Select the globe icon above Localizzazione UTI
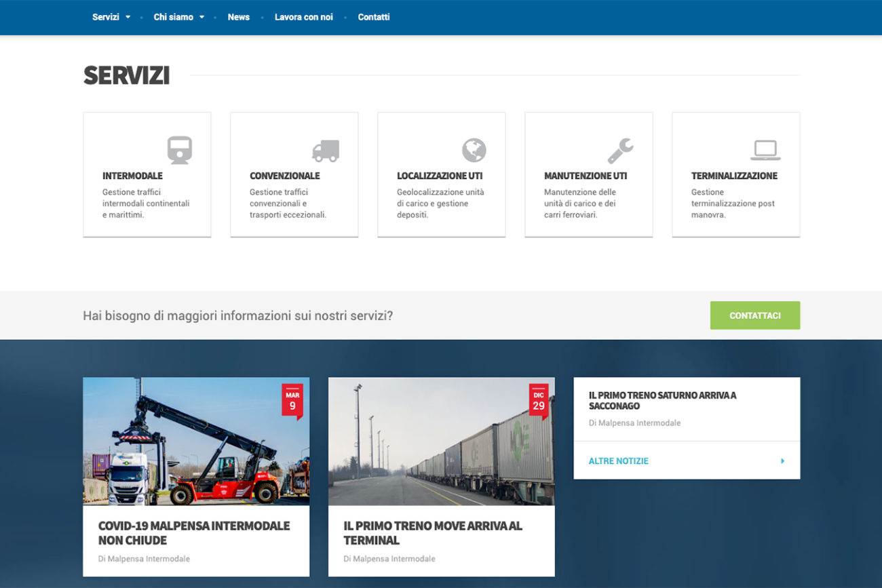This screenshot has width=882, height=588. coord(474,149)
